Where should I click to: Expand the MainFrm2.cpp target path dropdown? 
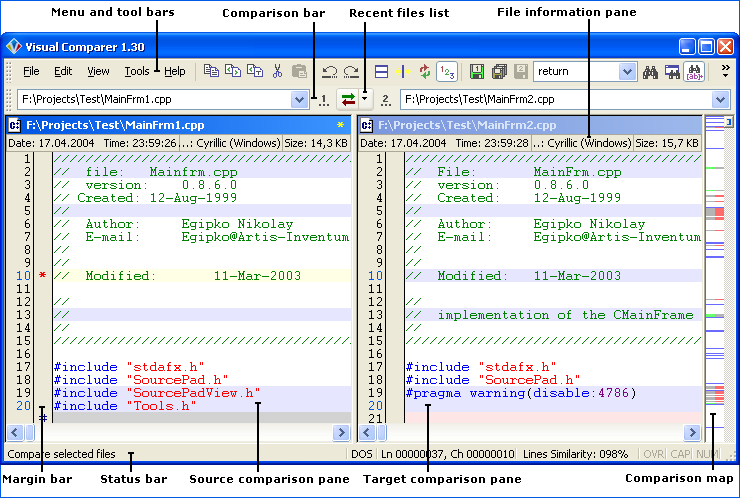pyautogui.click(x=721, y=99)
